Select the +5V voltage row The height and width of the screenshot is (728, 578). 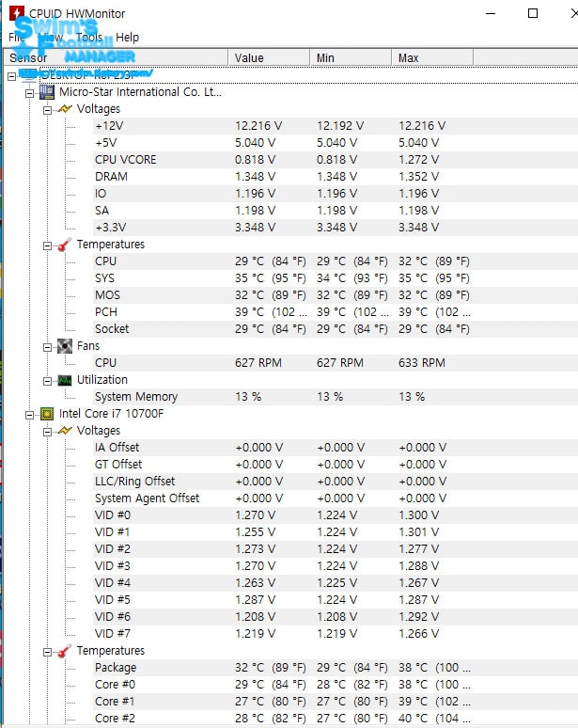click(x=335, y=143)
